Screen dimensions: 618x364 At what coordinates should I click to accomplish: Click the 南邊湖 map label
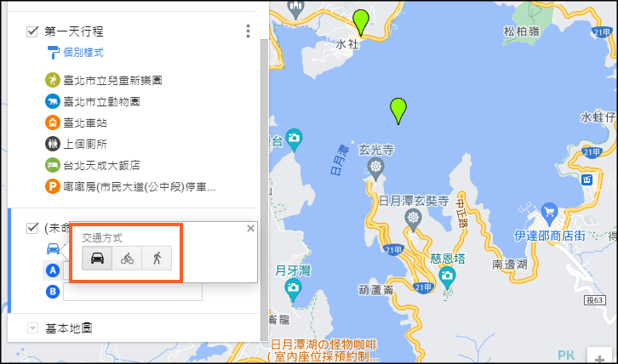tap(510, 264)
